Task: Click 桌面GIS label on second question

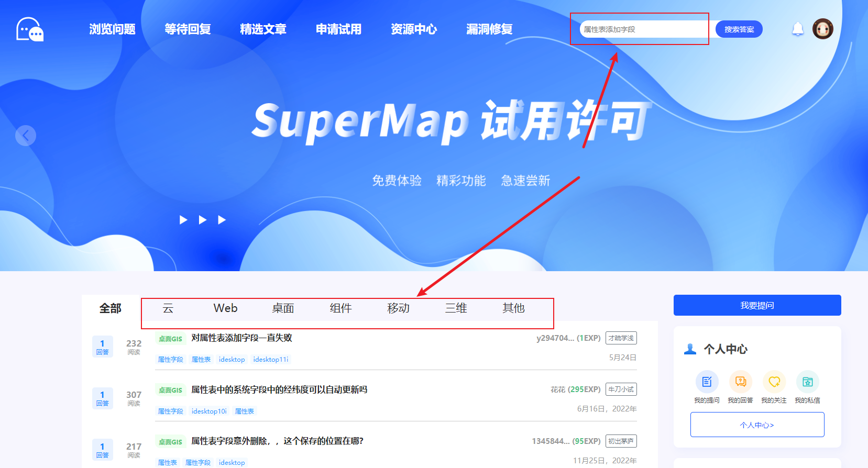Action: [x=170, y=390]
